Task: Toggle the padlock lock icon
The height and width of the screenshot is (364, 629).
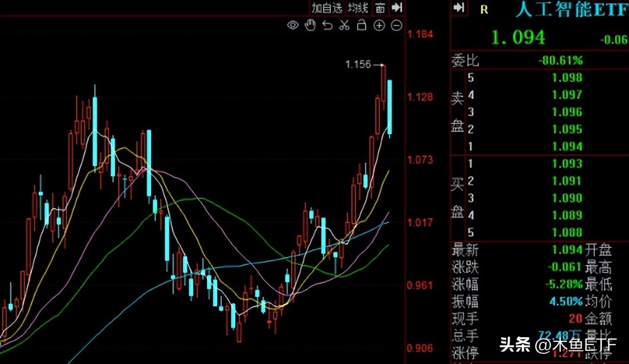Action: tap(361, 26)
